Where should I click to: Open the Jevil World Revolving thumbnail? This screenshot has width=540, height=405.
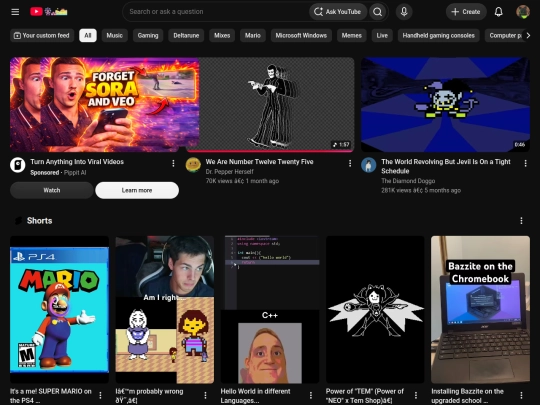coord(445,105)
